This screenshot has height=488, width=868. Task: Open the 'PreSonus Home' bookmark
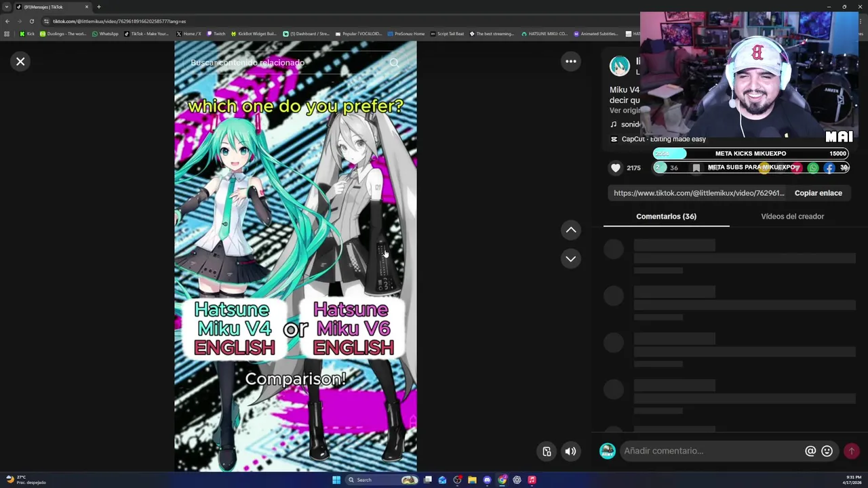(406, 33)
